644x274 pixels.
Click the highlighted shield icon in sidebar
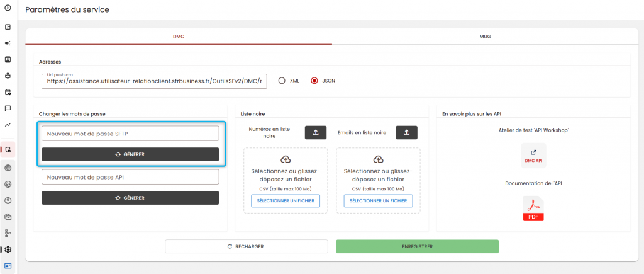pyautogui.click(x=8, y=150)
